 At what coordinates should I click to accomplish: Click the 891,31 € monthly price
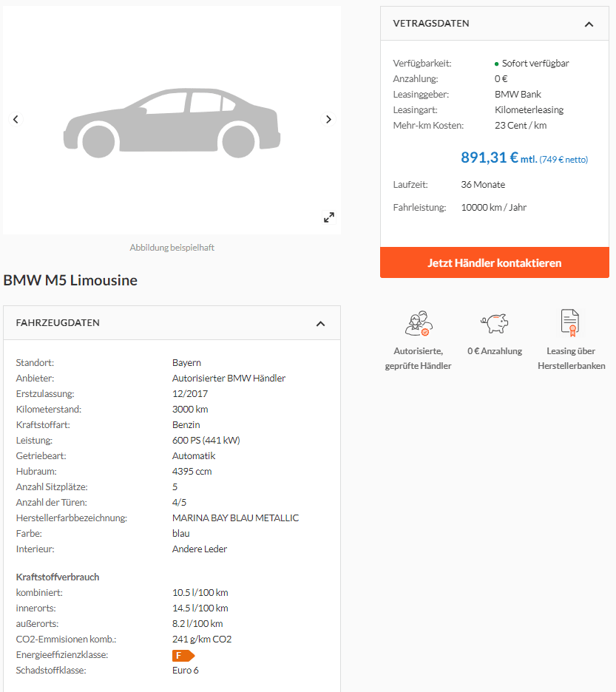(x=490, y=157)
